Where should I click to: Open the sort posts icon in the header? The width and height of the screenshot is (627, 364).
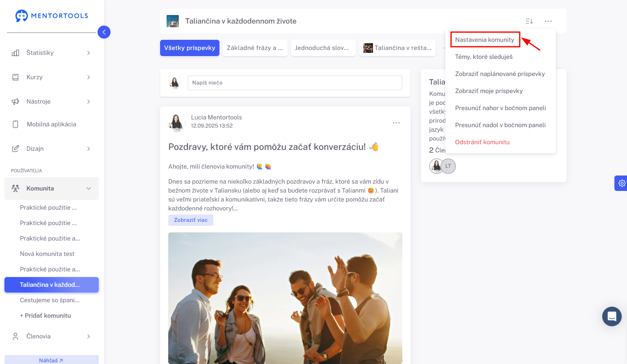(529, 21)
